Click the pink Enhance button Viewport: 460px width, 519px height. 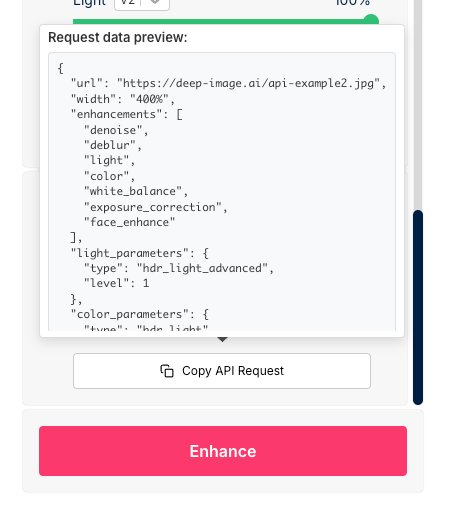223,451
